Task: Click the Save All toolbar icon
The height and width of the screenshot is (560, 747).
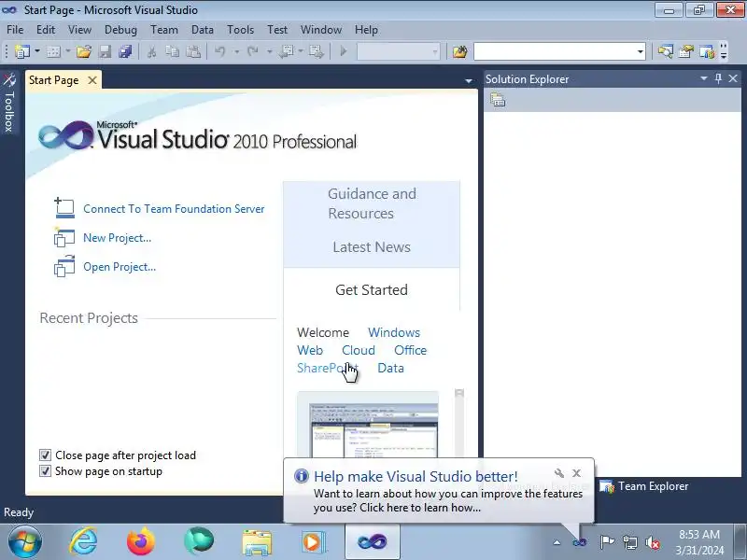Action: (x=125, y=51)
